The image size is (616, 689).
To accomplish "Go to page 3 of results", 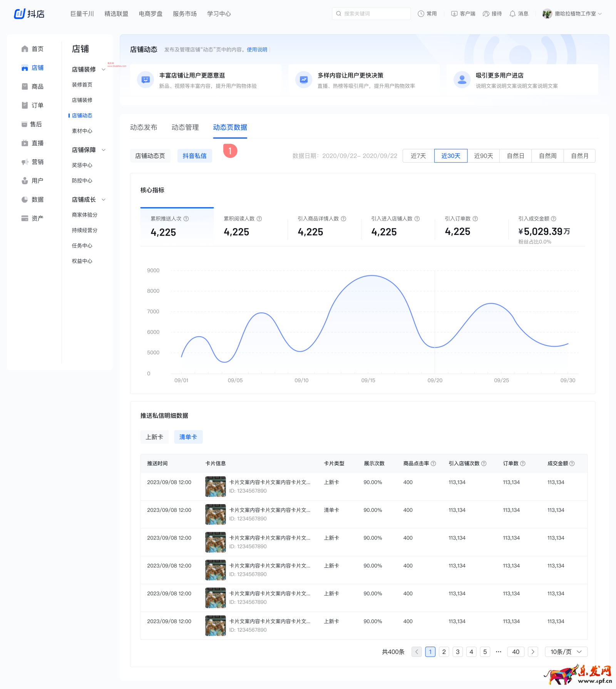I will [457, 652].
